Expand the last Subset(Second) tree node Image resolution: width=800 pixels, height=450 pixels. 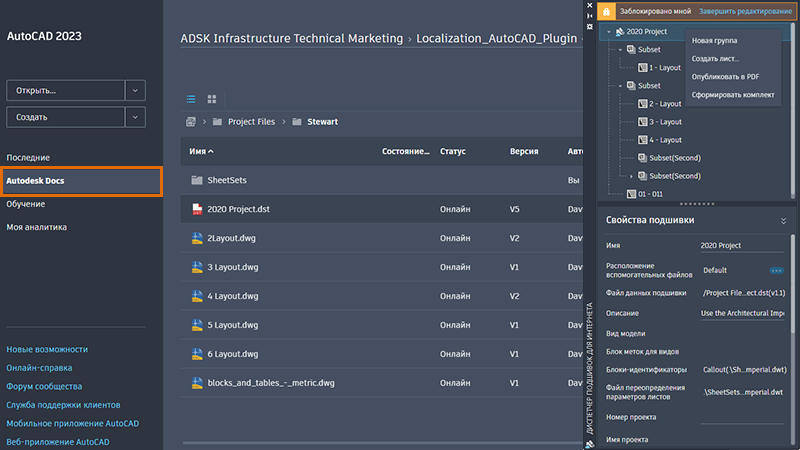[x=630, y=176]
